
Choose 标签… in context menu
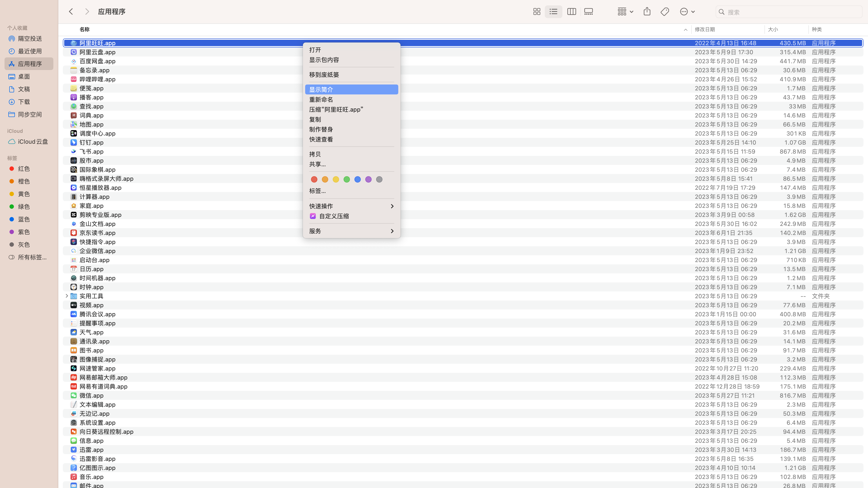(351, 191)
